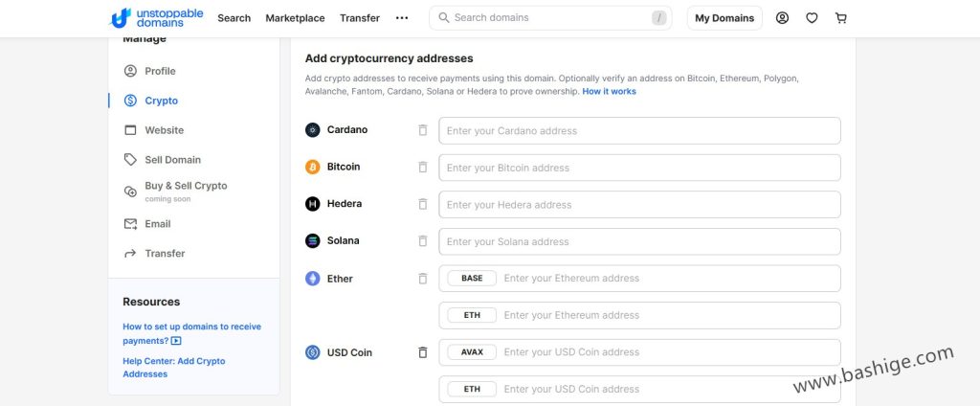
Task: Open the How it works link
Action: coord(609,91)
